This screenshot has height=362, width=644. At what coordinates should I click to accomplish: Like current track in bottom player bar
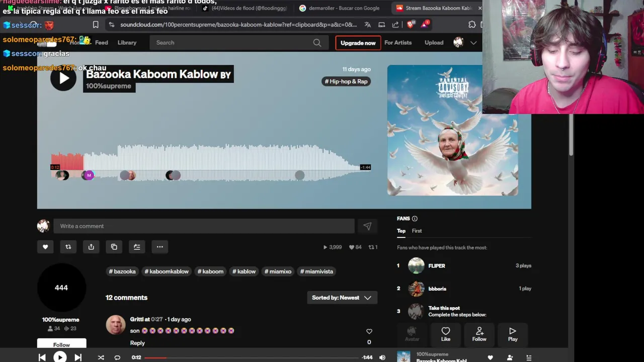(490, 357)
